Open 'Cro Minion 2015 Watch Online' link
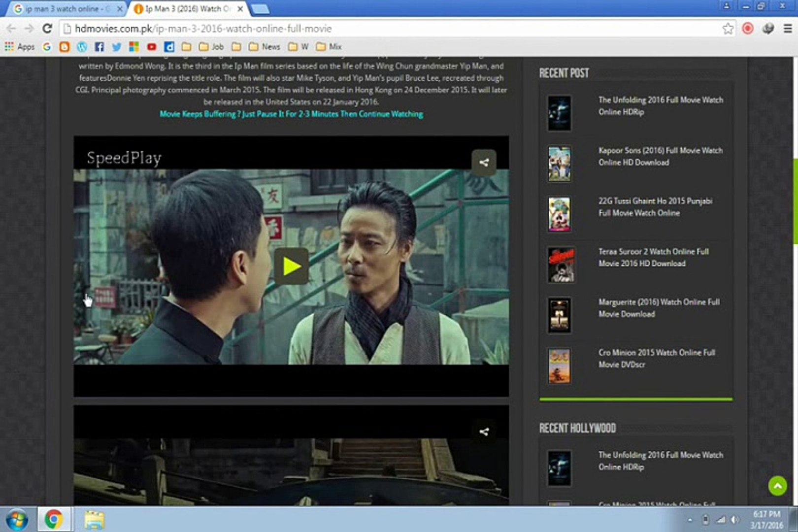This screenshot has height=532, width=798. [x=657, y=359]
